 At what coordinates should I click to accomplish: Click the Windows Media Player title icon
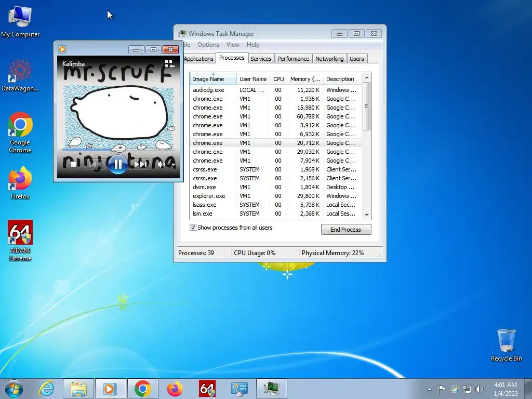(x=62, y=49)
